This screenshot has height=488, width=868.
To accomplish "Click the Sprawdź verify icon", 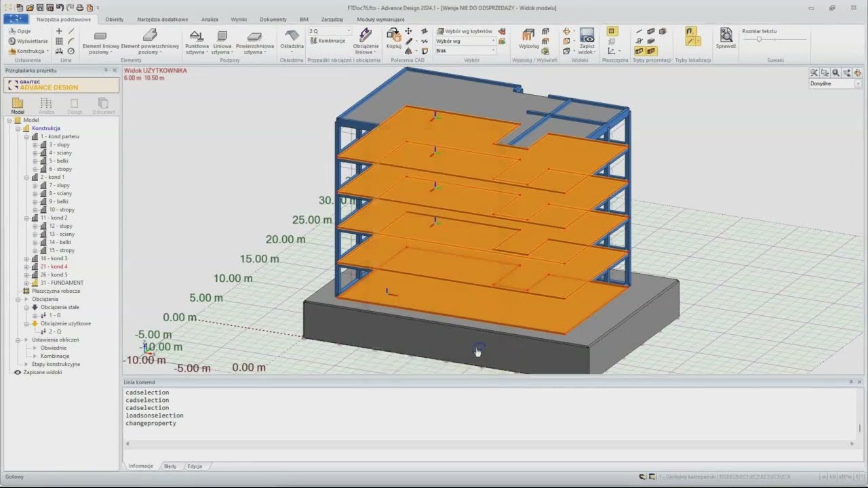I will point(726,39).
